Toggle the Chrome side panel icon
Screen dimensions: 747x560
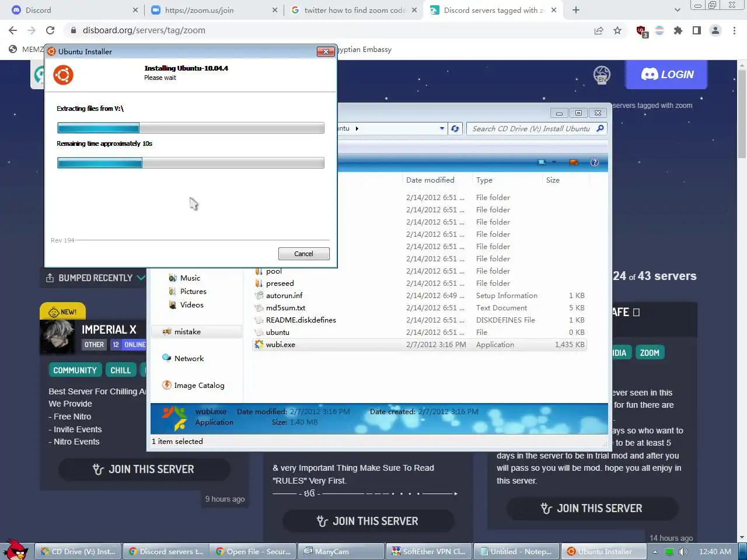pyautogui.click(x=697, y=30)
